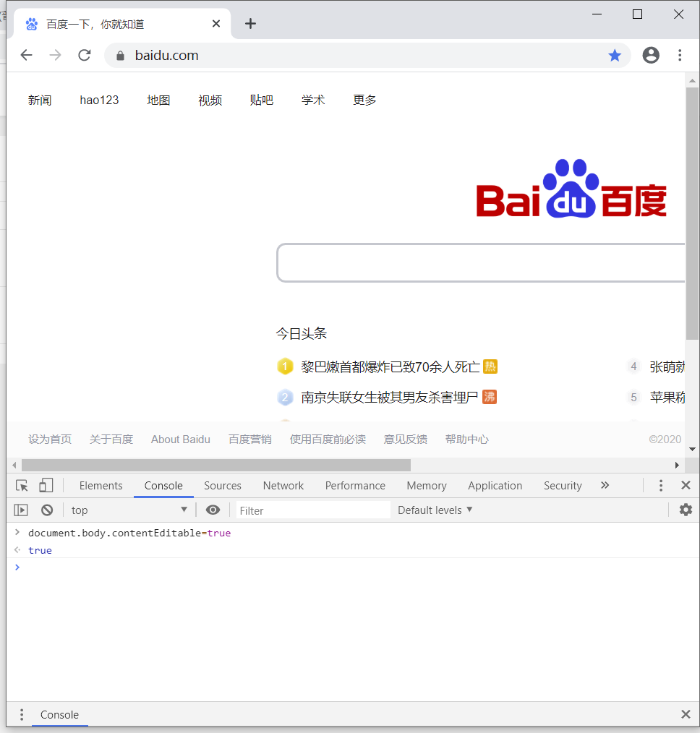This screenshot has height=733, width=700.
Task: Clear the console messages
Action: click(46, 510)
